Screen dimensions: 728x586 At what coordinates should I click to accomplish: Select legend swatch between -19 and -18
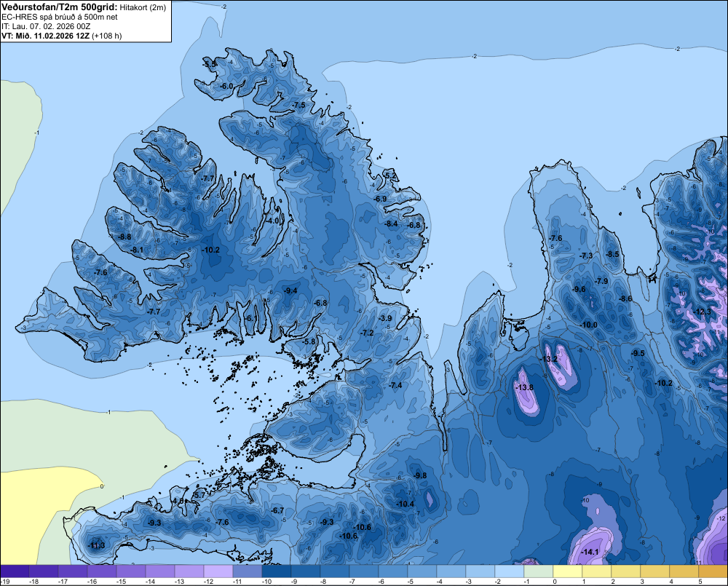point(15,571)
